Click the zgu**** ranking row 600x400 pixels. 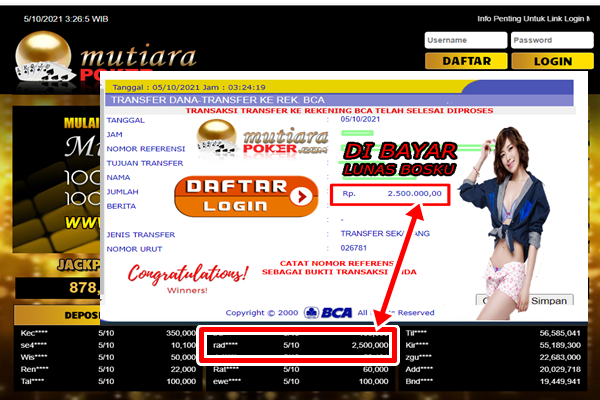click(x=493, y=358)
